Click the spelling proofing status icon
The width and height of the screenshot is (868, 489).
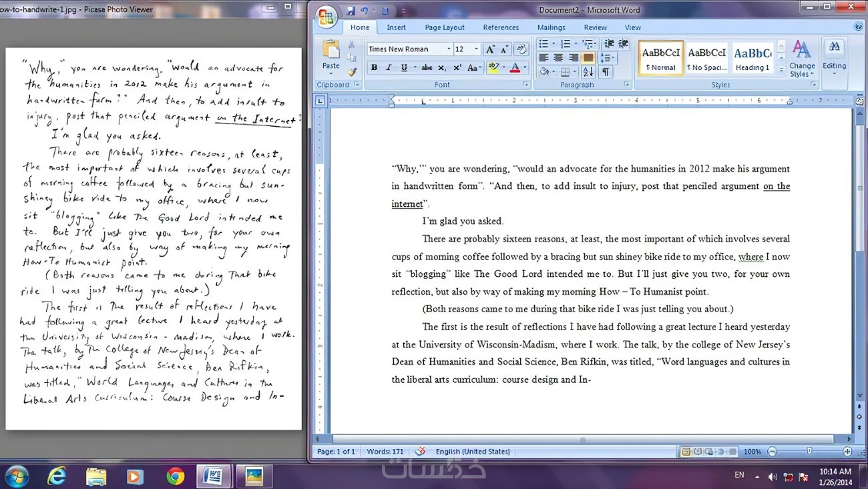[420, 451]
